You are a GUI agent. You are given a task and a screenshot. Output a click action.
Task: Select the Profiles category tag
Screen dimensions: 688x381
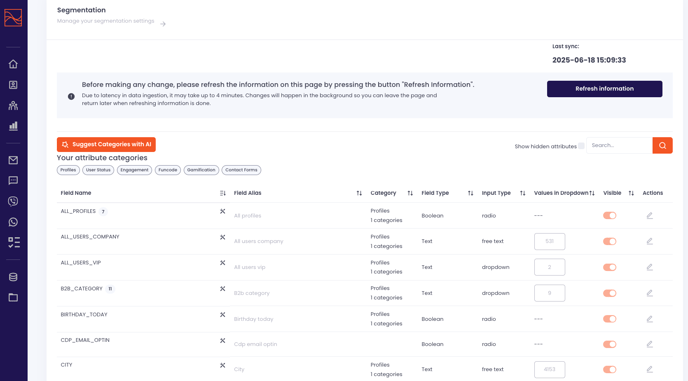[68, 170]
